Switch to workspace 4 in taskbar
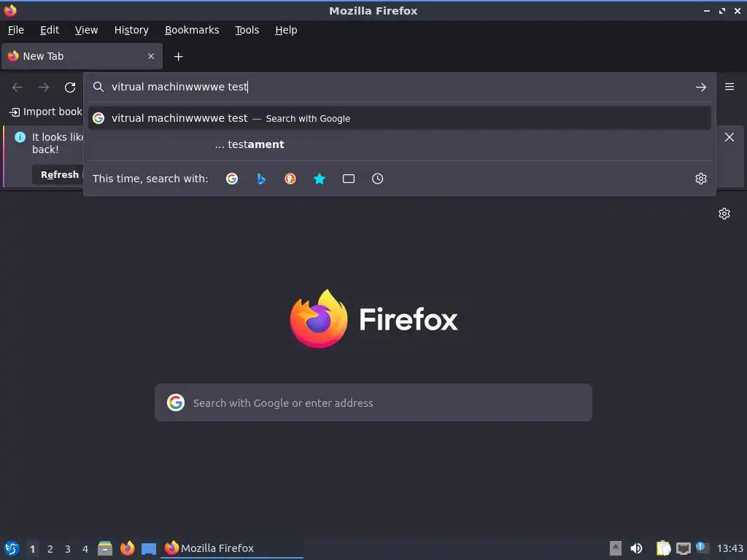 click(85, 549)
